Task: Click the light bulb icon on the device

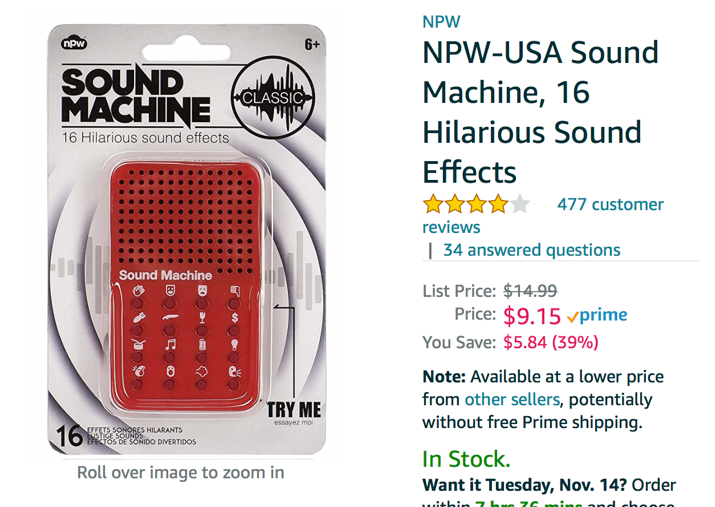Action: point(233,346)
